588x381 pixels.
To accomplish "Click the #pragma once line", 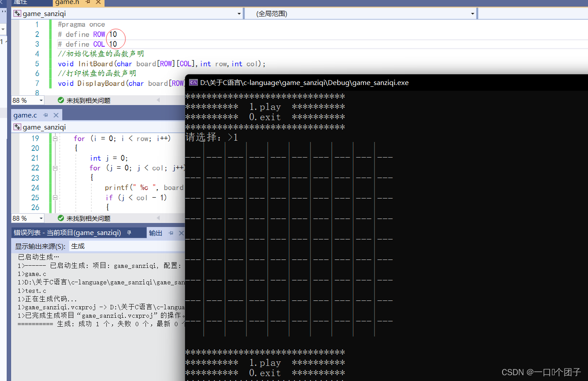I will 81,24.
